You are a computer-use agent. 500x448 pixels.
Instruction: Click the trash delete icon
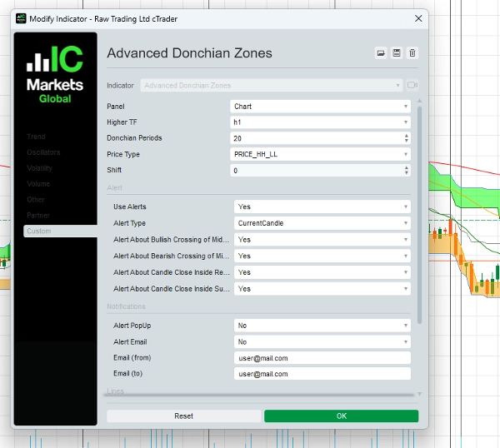[x=412, y=53]
